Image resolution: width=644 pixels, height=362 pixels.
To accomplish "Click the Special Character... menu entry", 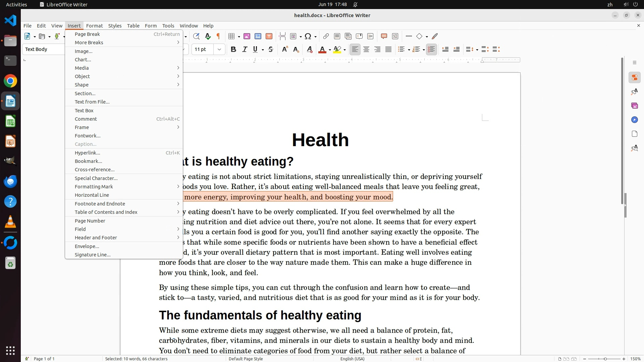I will [x=96, y=178].
